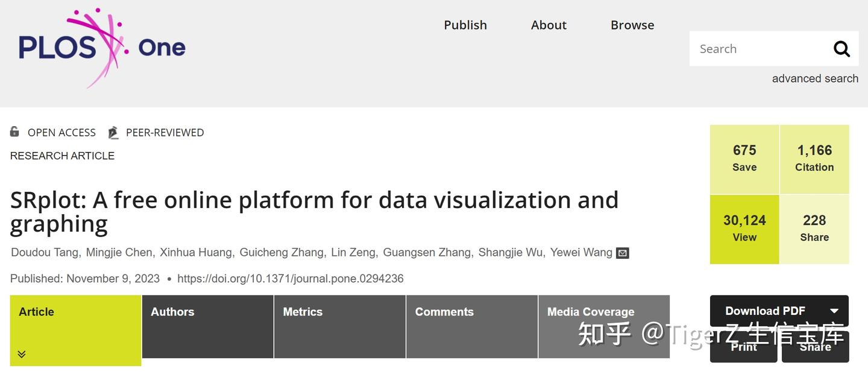Click the Download PDF button
The image size is (868, 374).
point(764,311)
